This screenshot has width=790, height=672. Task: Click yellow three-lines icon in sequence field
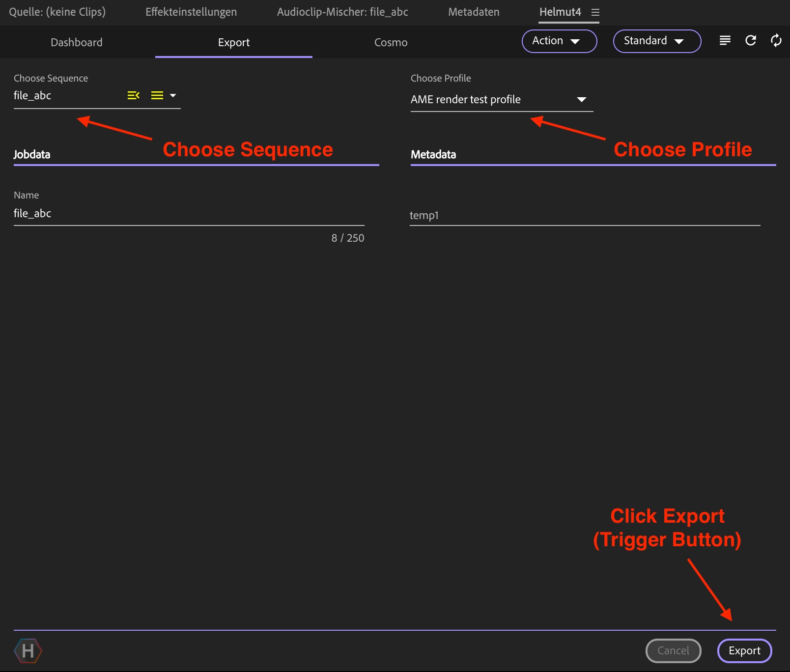pyautogui.click(x=157, y=95)
